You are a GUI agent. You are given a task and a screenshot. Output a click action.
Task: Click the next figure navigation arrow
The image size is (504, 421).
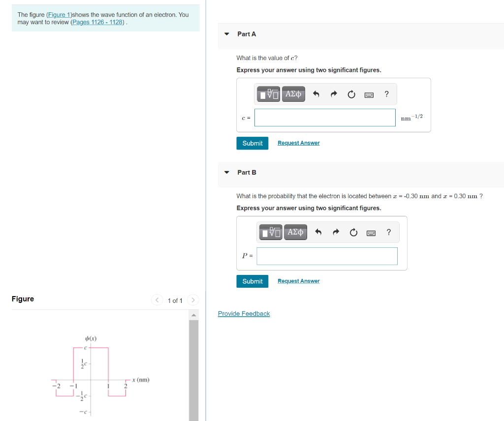tap(192, 300)
